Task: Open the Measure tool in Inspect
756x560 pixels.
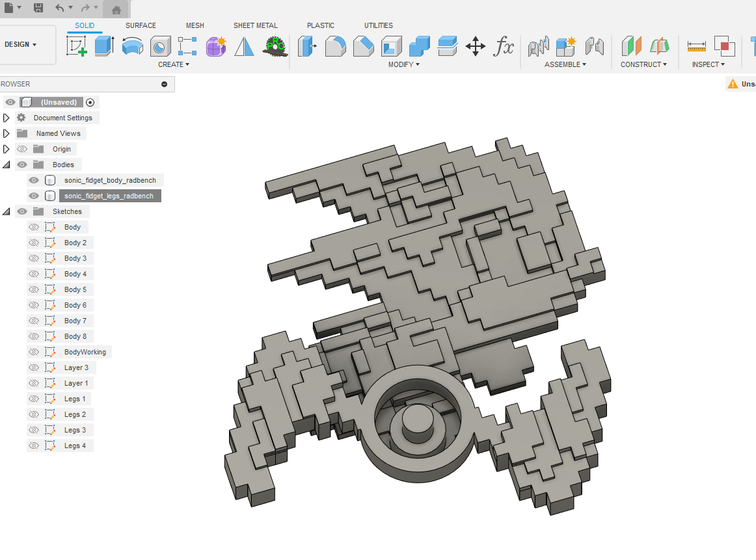Action: pos(697,46)
